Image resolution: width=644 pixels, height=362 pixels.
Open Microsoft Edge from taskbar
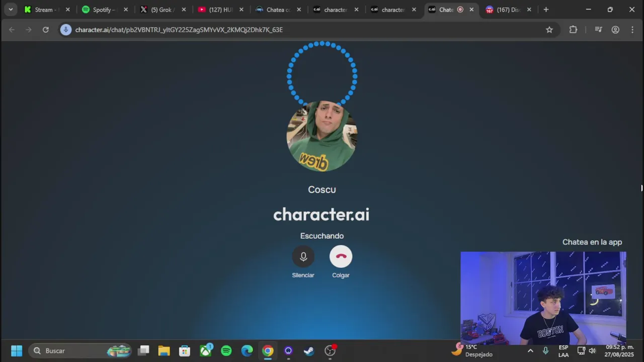point(247,350)
